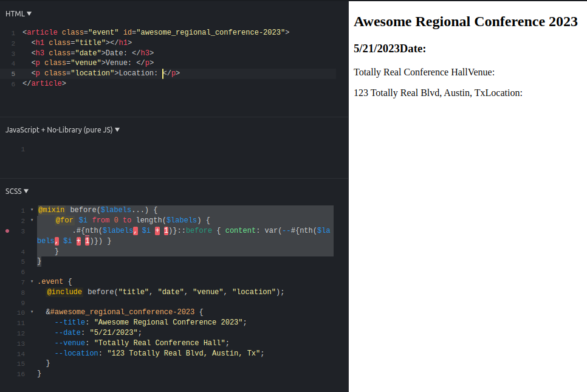This screenshot has width=587, height=392.
Task: Click SCSS line number 16 in gutter
Action: [x=21, y=374]
